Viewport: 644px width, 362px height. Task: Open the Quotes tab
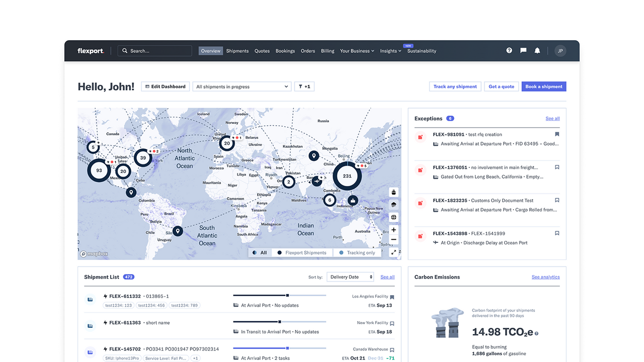tap(262, 51)
